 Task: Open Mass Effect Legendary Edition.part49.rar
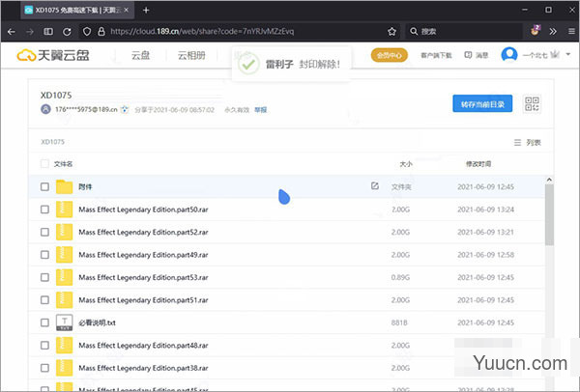click(143, 255)
